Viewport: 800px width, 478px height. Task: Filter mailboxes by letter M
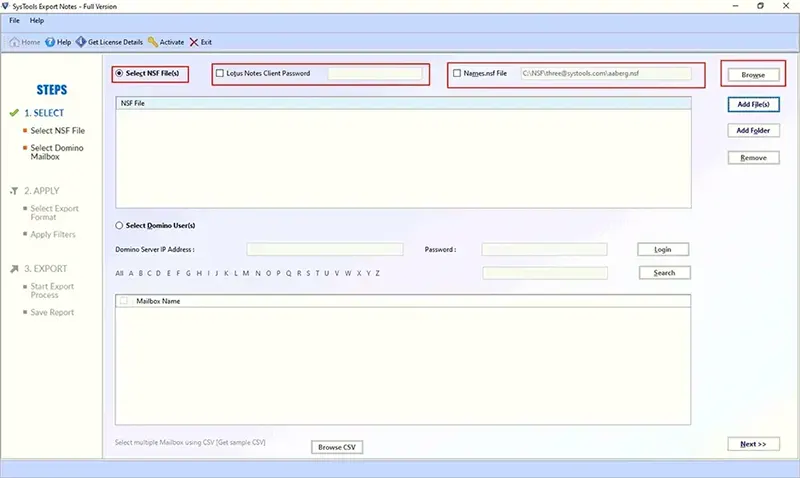pos(246,273)
